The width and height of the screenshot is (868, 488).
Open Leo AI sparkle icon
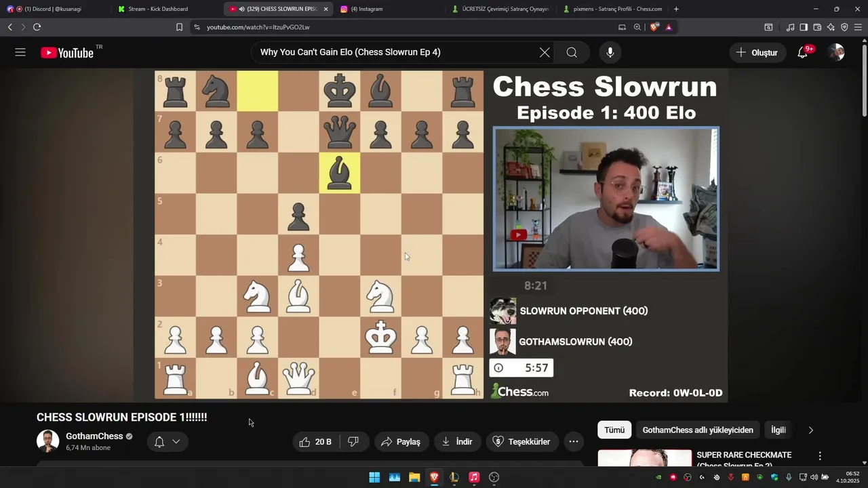(x=831, y=27)
